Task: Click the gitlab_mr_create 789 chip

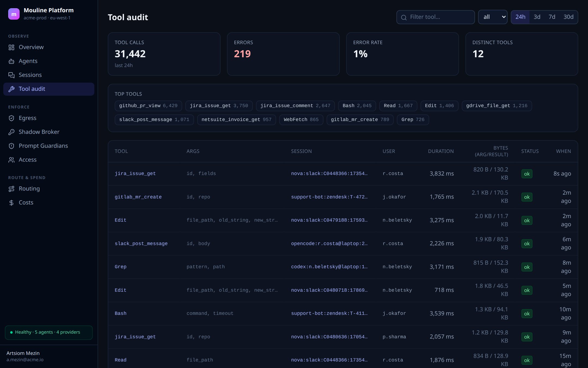Action: pos(360,120)
